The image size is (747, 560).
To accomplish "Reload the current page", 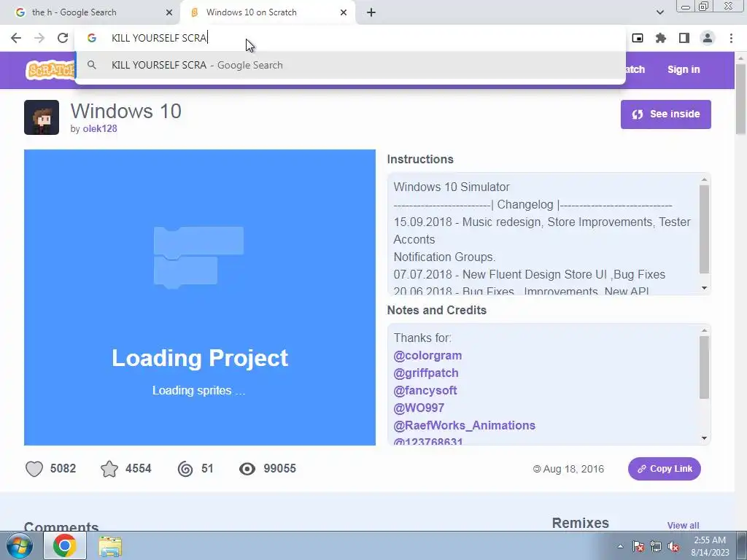I will [x=63, y=38].
